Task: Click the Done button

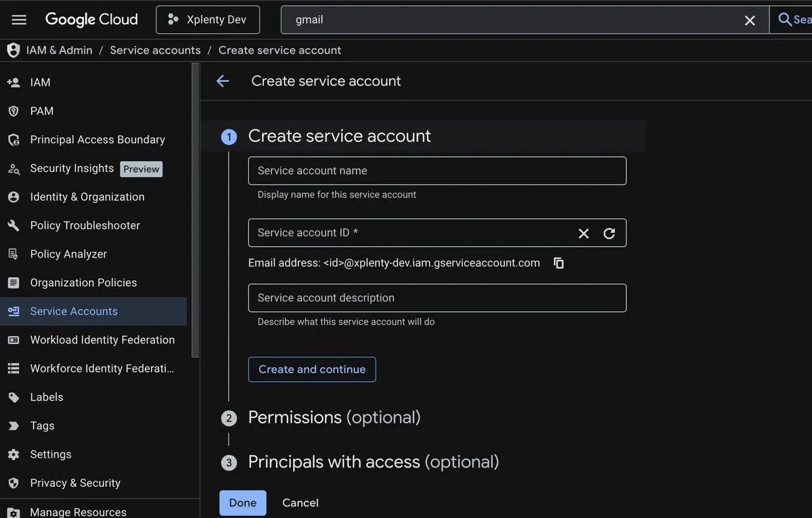Action: click(x=243, y=502)
